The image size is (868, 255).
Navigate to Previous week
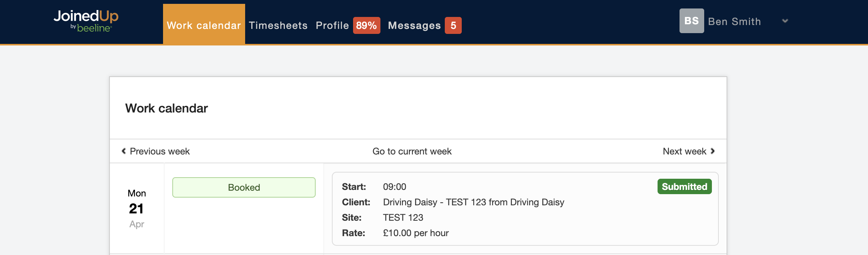click(160, 151)
